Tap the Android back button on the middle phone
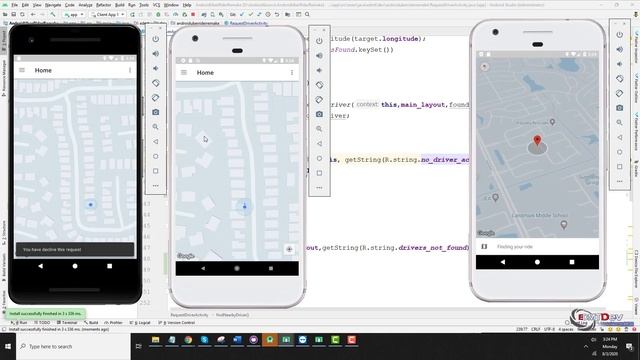 point(203,269)
